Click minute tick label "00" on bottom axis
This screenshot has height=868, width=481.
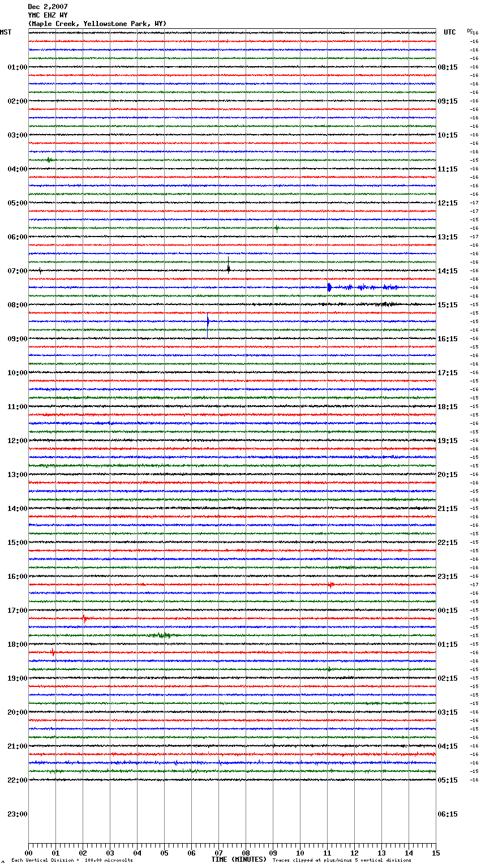[x=28, y=853]
